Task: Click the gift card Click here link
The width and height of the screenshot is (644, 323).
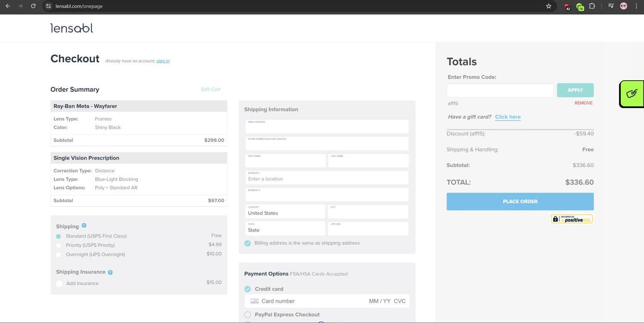Action: click(x=508, y=117)
